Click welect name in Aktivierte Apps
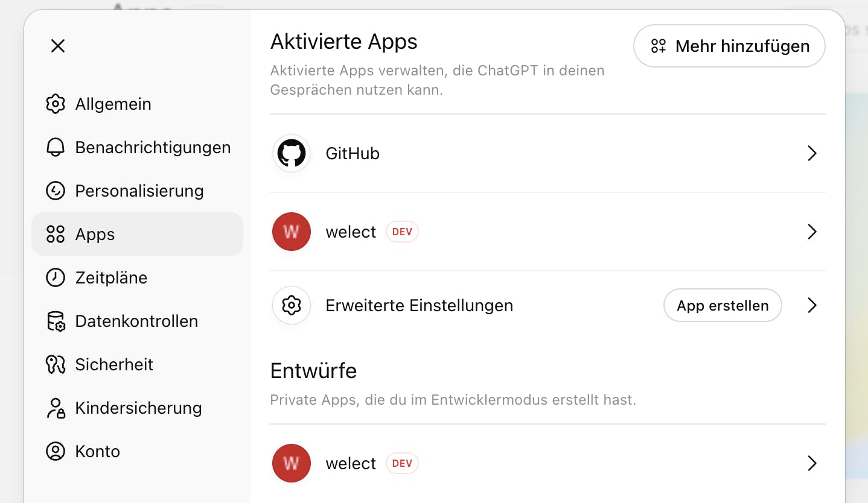868x503 pixels. point(351,232)
